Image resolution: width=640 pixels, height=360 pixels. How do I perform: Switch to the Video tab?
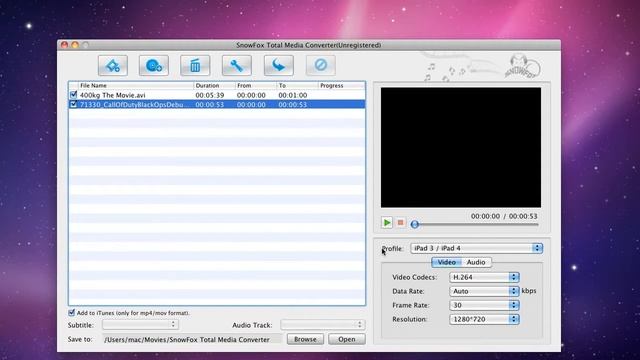(447, 262)
